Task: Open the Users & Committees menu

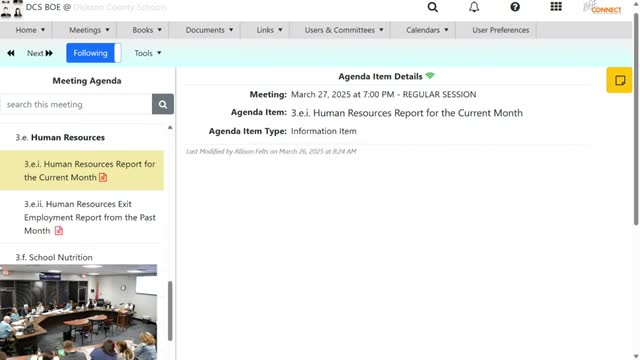Action: (344, 30)
